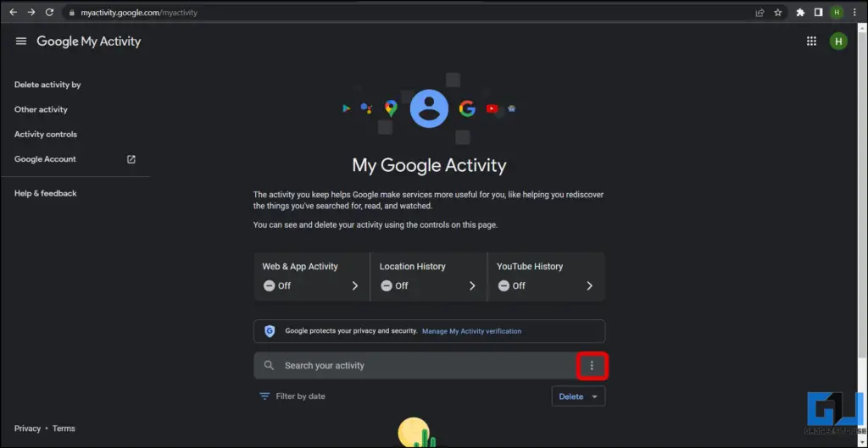The width and height of the screenshot is (868, 448).
Task: Click the Google My Activity logo
Action: 88,41
